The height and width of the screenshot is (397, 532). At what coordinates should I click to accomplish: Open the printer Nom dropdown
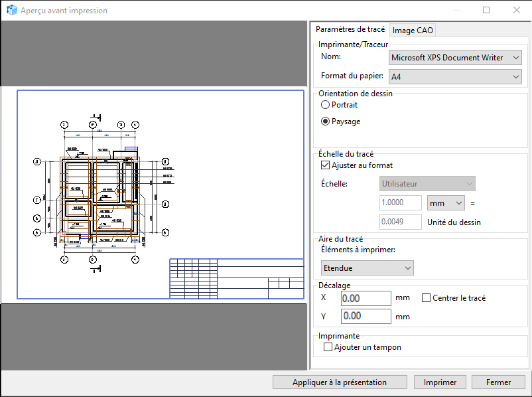pos(456,58)
